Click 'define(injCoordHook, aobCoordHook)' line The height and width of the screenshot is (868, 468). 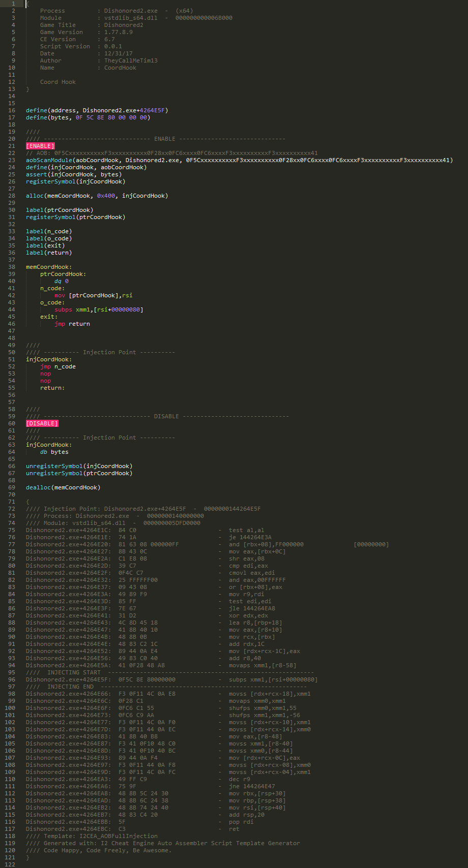[86, 167]
